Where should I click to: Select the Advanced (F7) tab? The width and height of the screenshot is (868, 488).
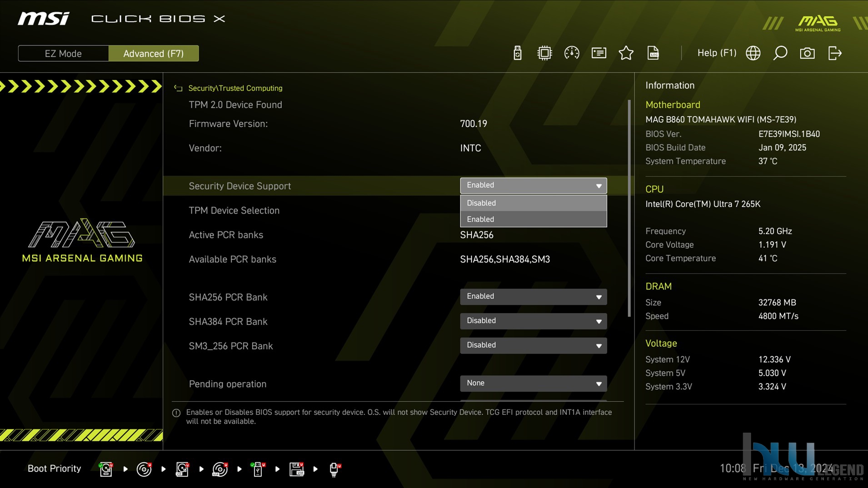[154, 54]
